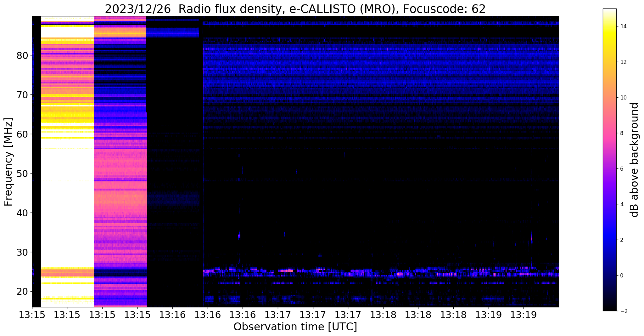644x336 pixels.
Task: Click the color scale bar gradient
Action: (x=609, y=160)
